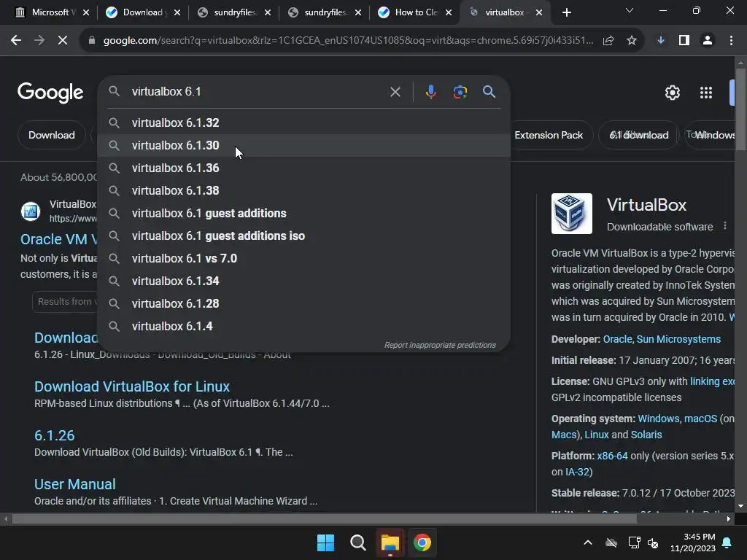The image size is (747, 560).
Task: Open the User Manual sitelink
Action: click(x=75, y=484)
